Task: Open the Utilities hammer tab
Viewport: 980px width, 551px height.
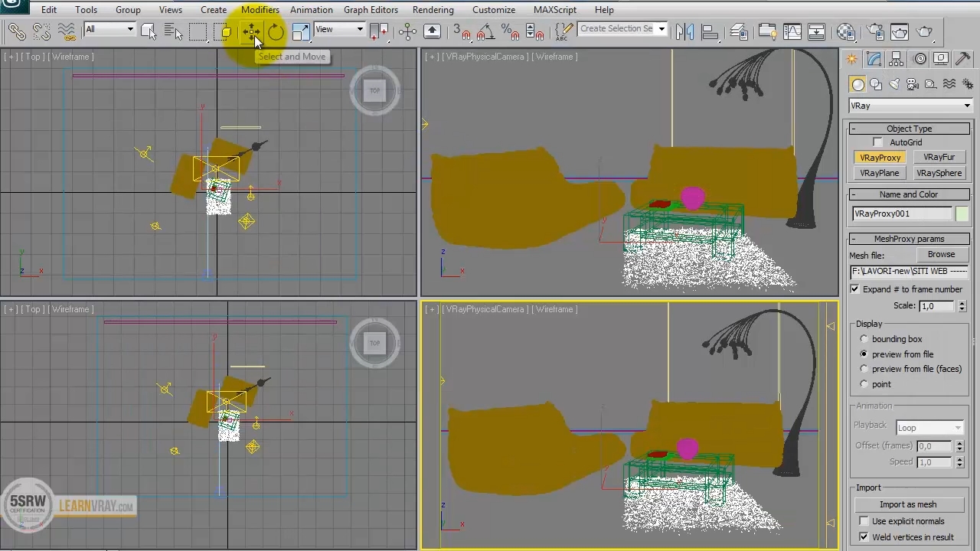Action: point(963,59)
